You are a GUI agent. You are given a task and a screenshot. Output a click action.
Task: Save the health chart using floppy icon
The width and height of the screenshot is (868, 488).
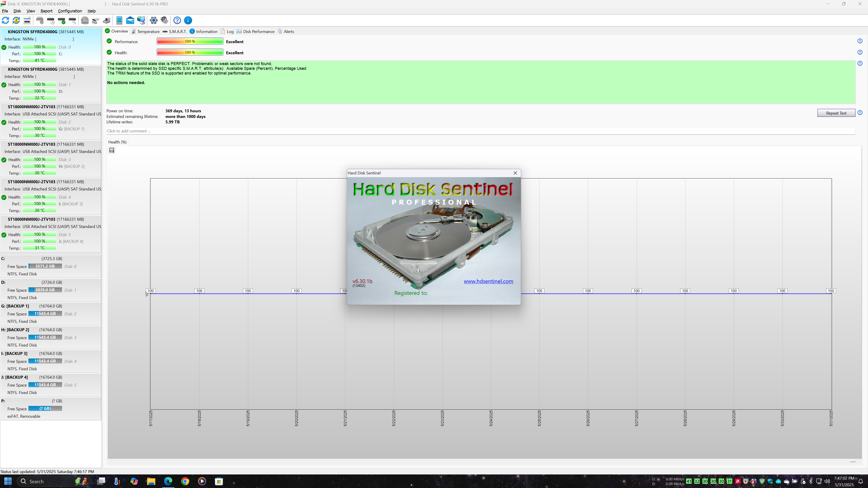[111, 150]
